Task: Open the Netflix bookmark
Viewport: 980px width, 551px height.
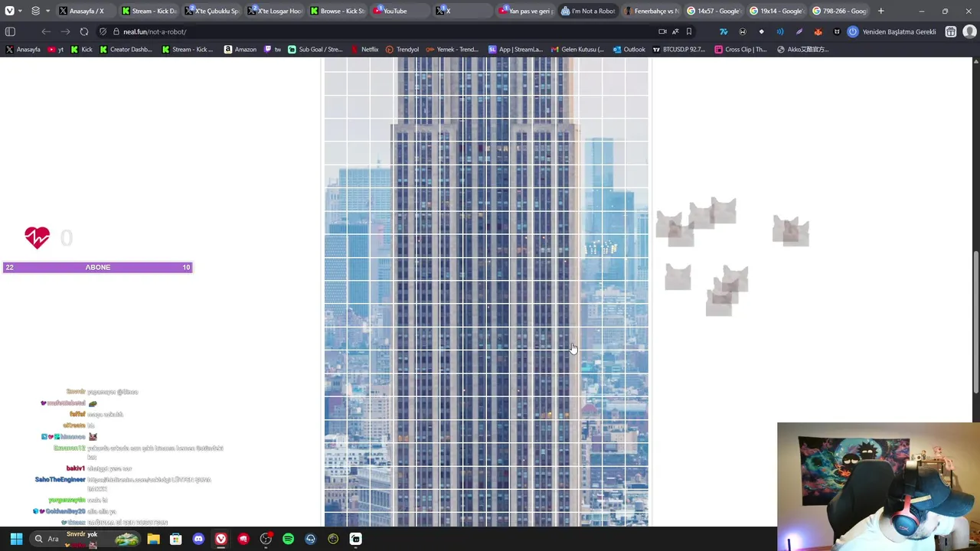Action: [x=364, y=49]
